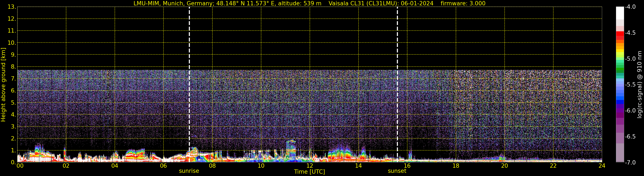Click the -4.0 colorbar tick label
The image size is (644, 176).
pyautogui.click(x=630, y=7)
